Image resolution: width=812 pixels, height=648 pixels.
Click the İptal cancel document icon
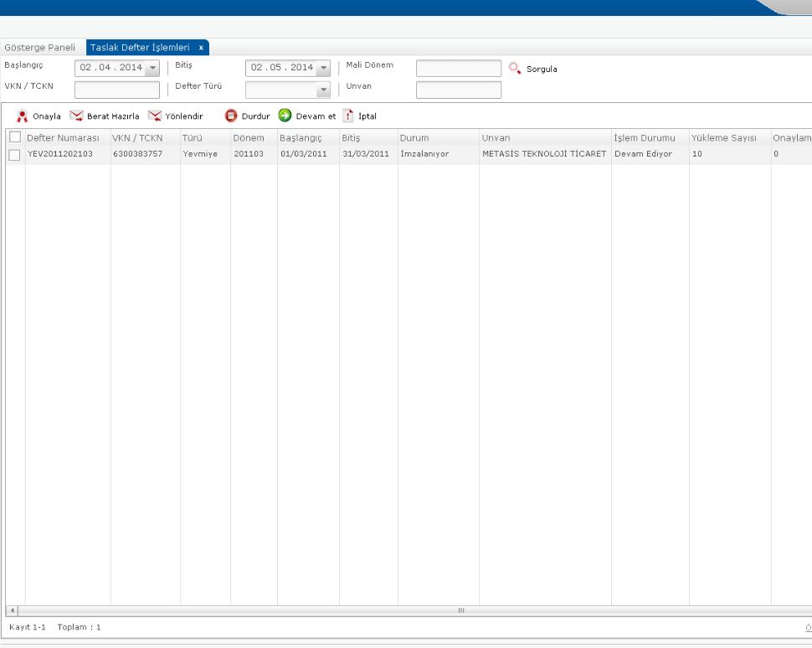(348, 116)
